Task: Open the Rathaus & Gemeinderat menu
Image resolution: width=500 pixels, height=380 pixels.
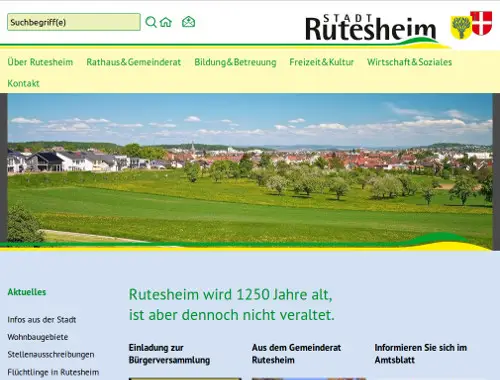Action: coord(133,62)
